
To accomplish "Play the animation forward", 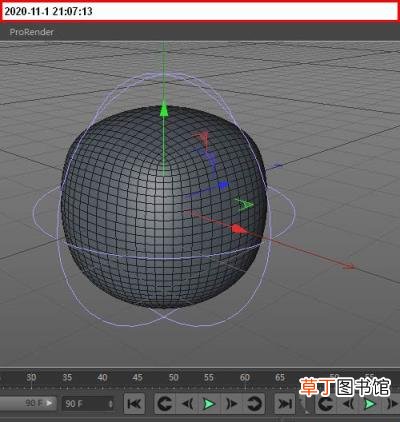I will tap(209, 404).
